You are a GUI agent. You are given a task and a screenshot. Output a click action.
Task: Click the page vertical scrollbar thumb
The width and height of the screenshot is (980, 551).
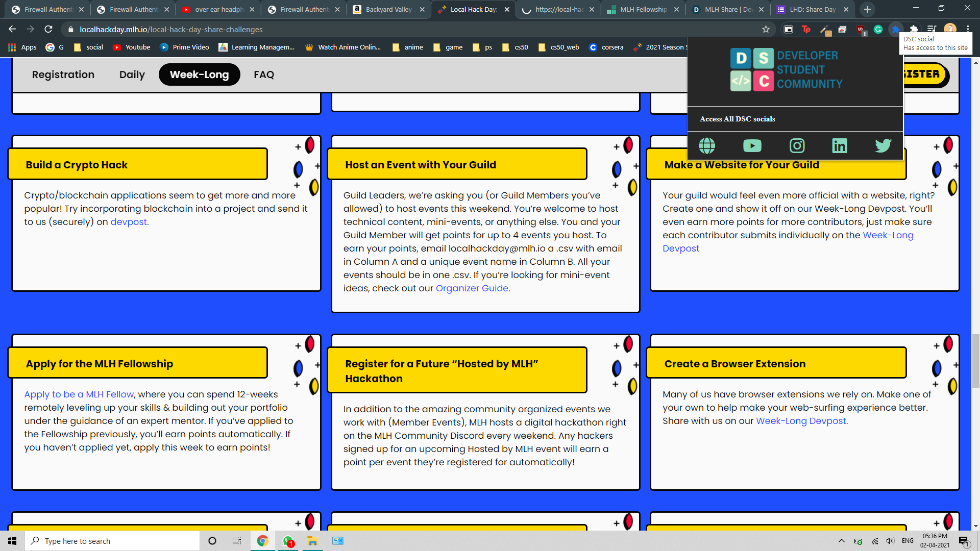(975, 361)
